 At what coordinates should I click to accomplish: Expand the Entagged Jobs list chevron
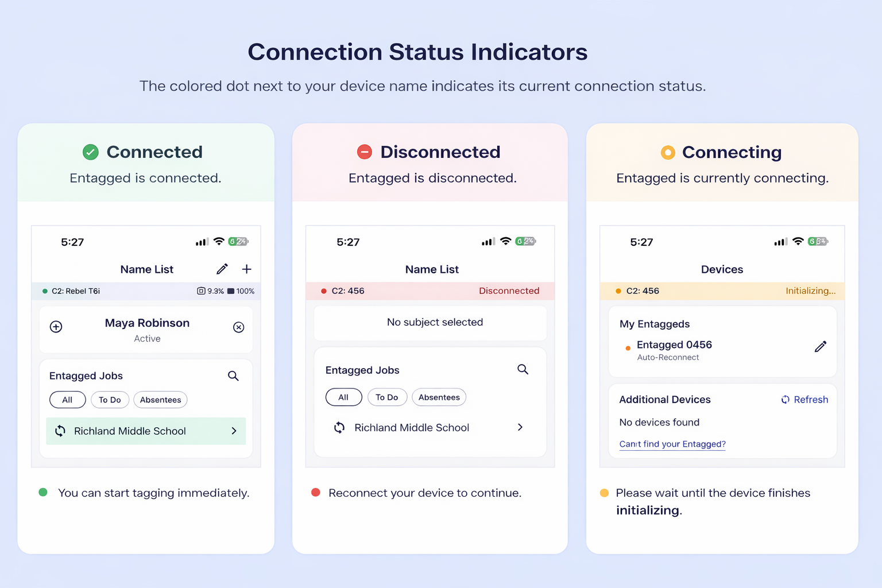click(520, 427)
